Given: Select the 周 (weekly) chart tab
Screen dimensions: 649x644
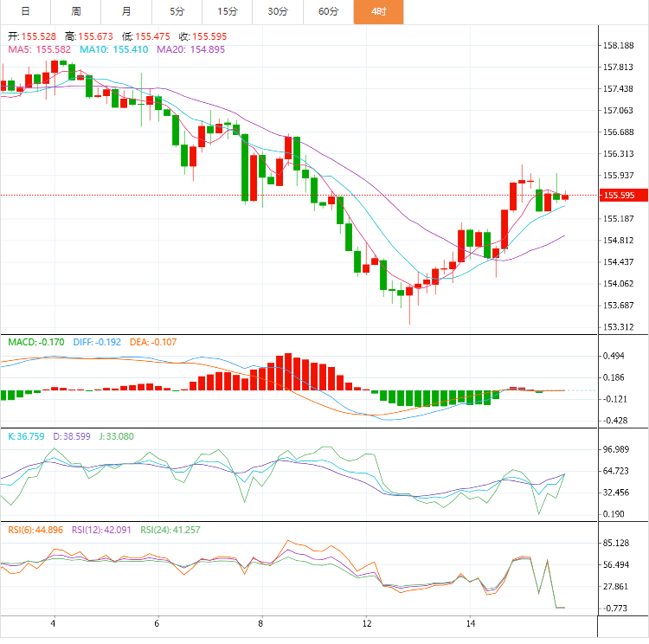Looking at the screenshot, I should coord(76,11).
